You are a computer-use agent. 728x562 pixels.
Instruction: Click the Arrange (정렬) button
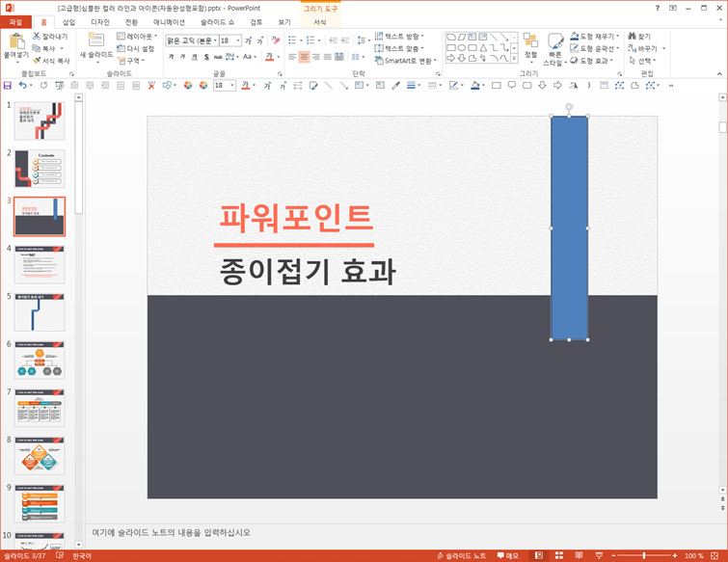pos(530,46)
